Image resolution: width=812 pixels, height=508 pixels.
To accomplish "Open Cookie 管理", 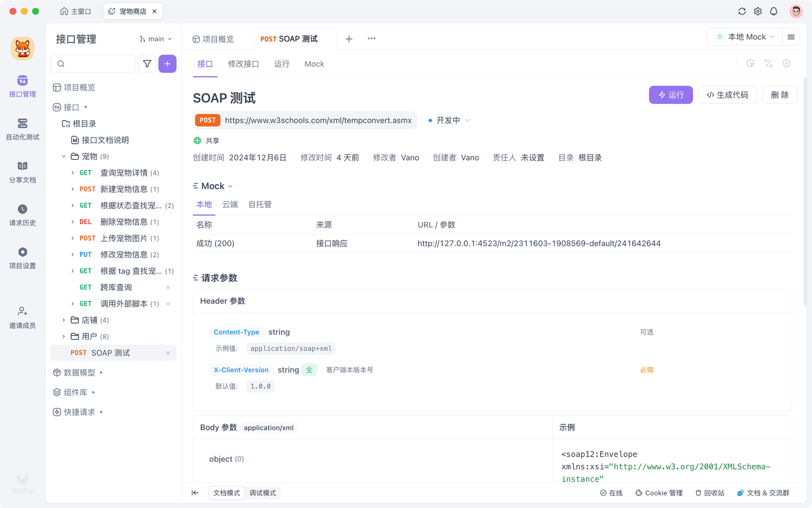I will pos(659,493).
